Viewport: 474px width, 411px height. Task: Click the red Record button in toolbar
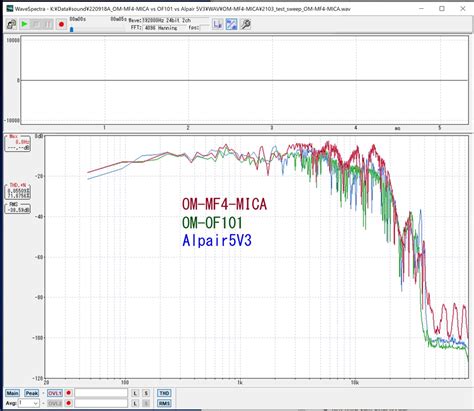pyautogui.click(x=61, y=24)
